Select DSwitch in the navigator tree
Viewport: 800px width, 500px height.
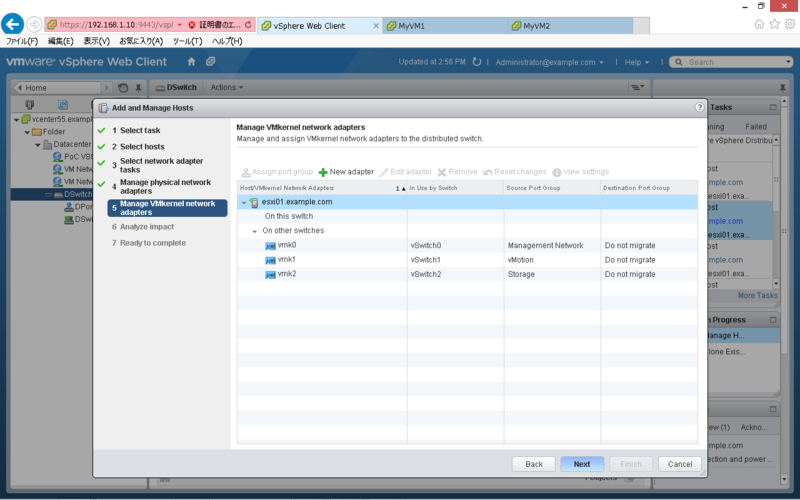78,194
